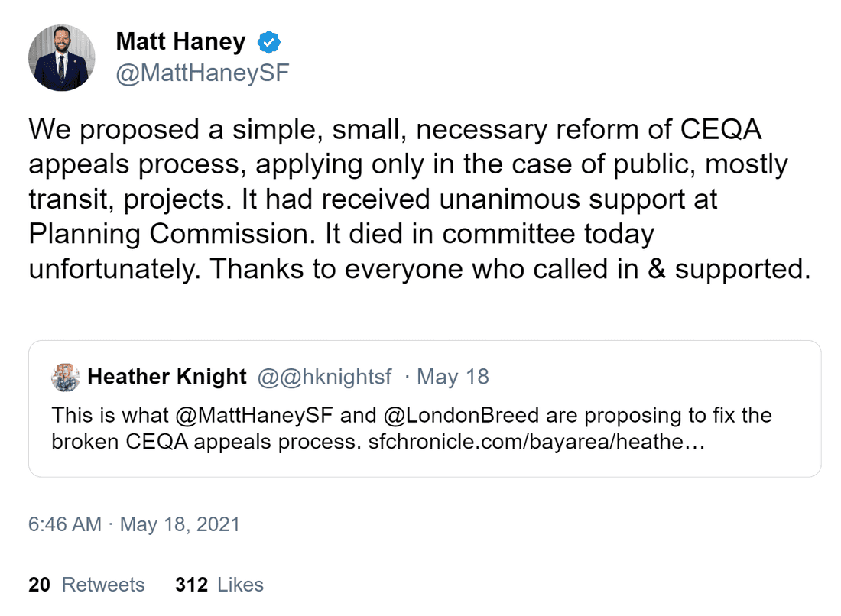
Task: Click the @MattHaneySF handle under the name
Action: pyautogui.click(x=203, y=74)
